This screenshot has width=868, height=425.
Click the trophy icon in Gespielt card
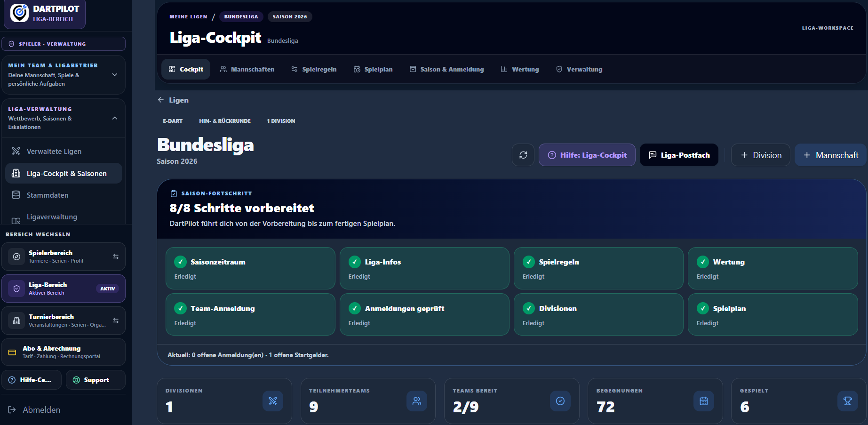tap(848, 401)
